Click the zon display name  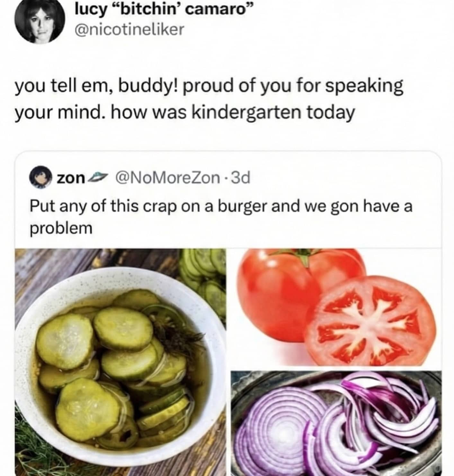click(x=71, y=178)
